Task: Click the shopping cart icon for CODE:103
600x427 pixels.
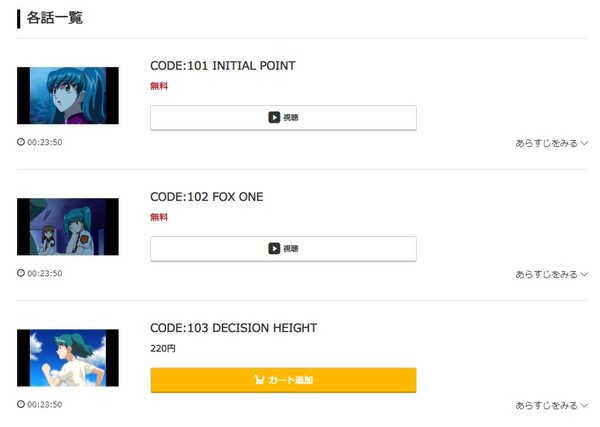Action: [260, 380]
